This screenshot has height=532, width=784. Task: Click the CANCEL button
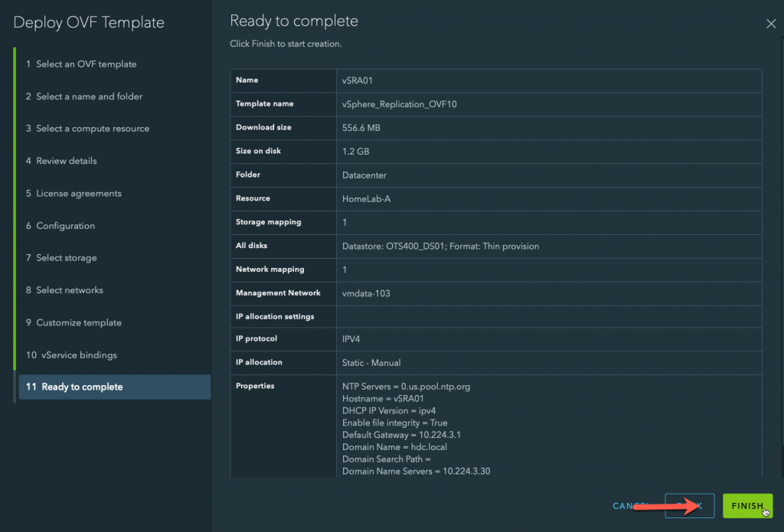631,506
